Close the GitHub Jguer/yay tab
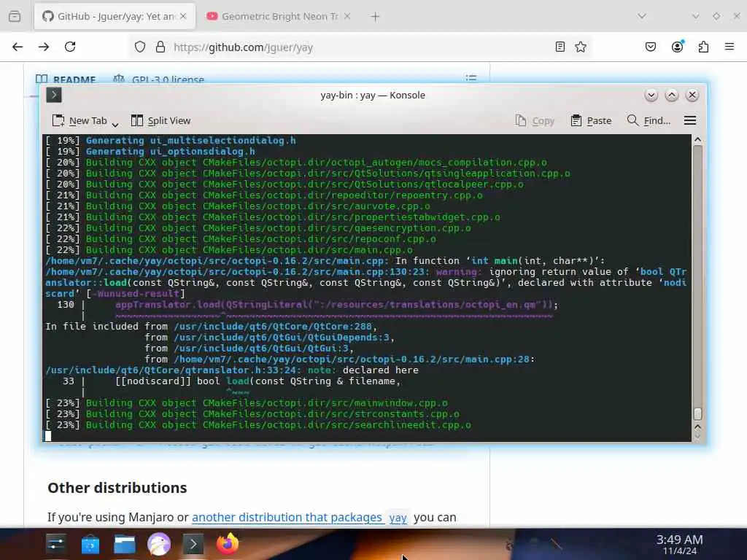Image resolution: width=747 pixels, height=560 pixels. tap(183, 16)
